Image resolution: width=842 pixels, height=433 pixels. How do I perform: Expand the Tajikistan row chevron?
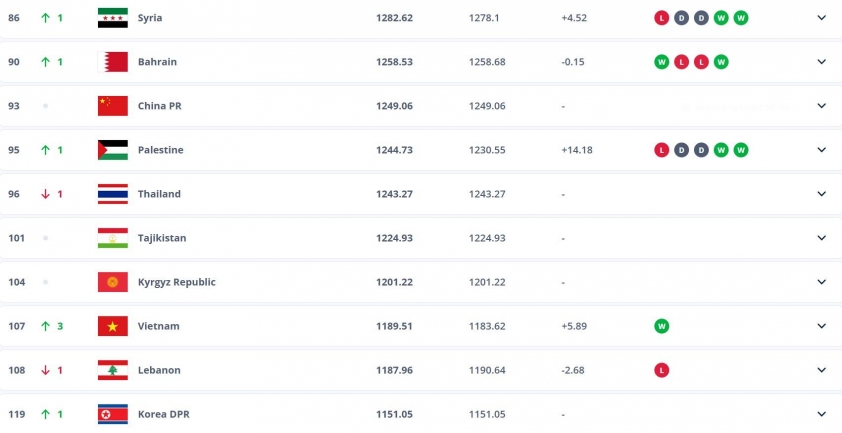[x=822, y=238]
